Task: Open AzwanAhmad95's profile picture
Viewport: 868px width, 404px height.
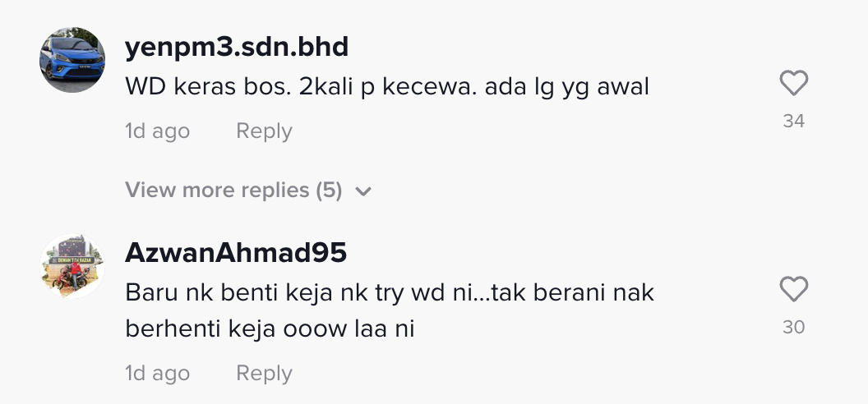Action: coord(72,266)
